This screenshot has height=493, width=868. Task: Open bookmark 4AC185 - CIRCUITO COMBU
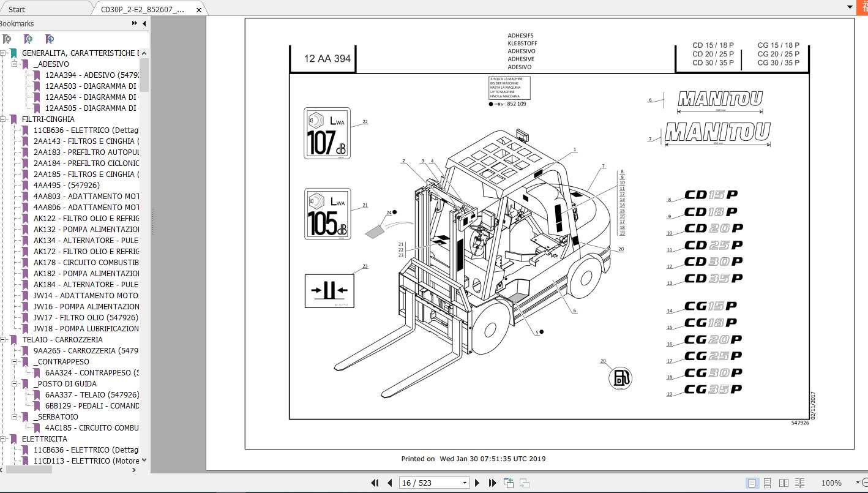[92, 428]
